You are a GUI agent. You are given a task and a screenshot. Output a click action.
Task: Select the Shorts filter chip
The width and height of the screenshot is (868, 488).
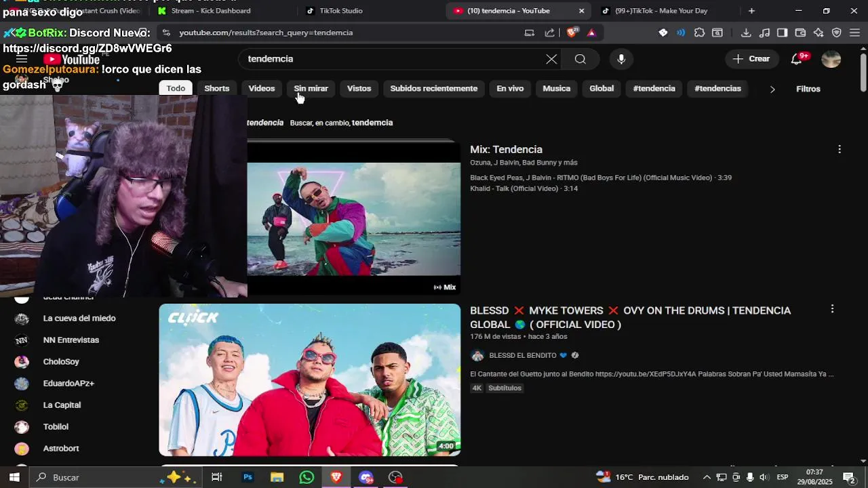[217, 89]
